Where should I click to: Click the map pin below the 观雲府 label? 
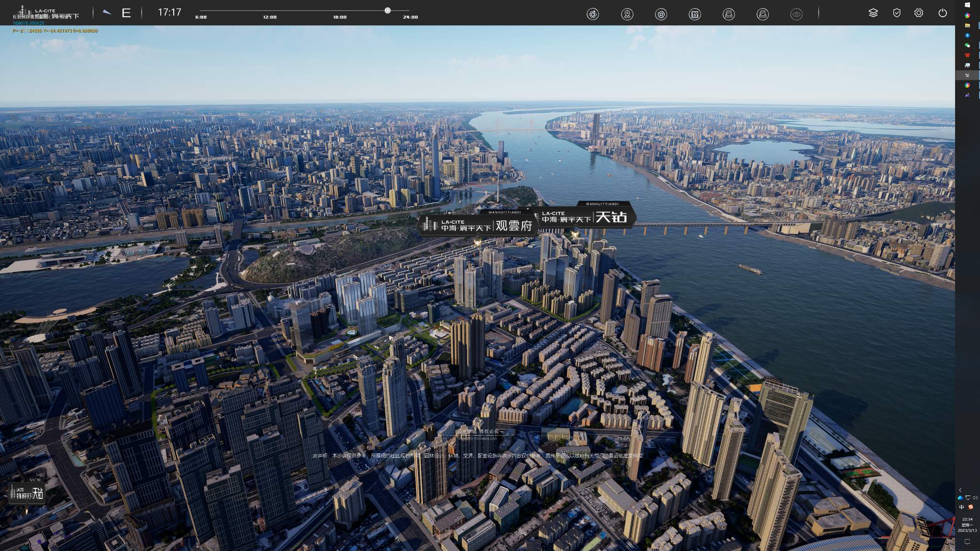coord(477,242)
